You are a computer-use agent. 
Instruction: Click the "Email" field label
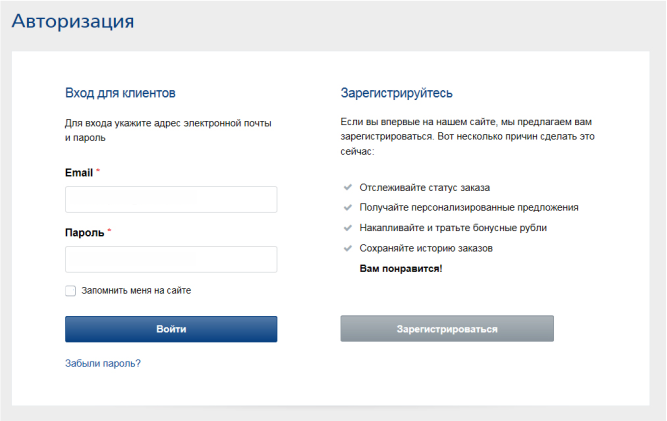[x=79, y=173]
